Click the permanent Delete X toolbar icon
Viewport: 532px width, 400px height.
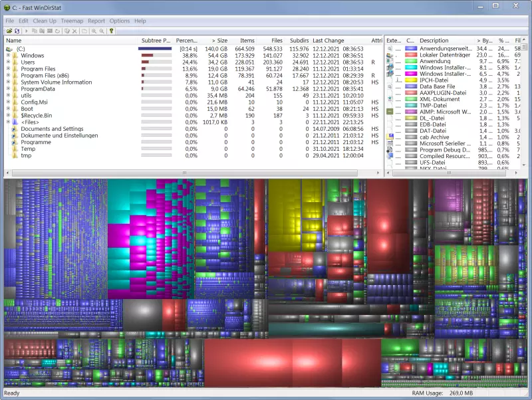[74, 31]
